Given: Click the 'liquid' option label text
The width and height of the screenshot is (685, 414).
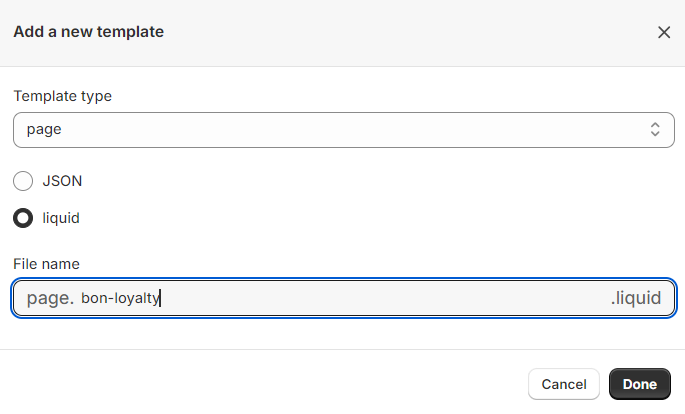Looking at the screenshot, I should (x=61, y=217).
